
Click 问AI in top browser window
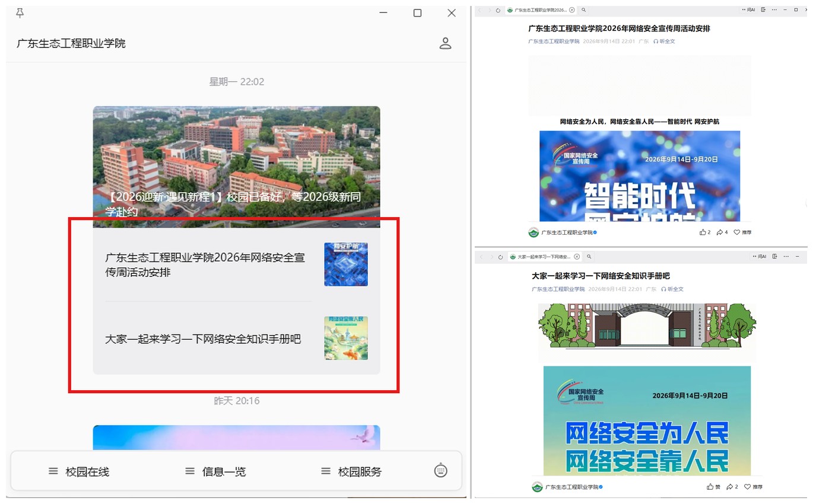click(x=749, y=9)
